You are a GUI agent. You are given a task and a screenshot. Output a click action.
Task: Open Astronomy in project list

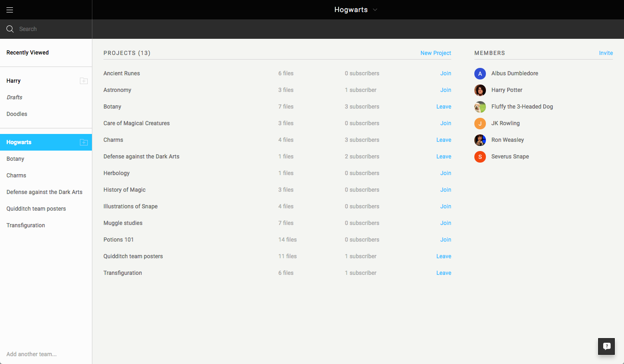(117, 90)
